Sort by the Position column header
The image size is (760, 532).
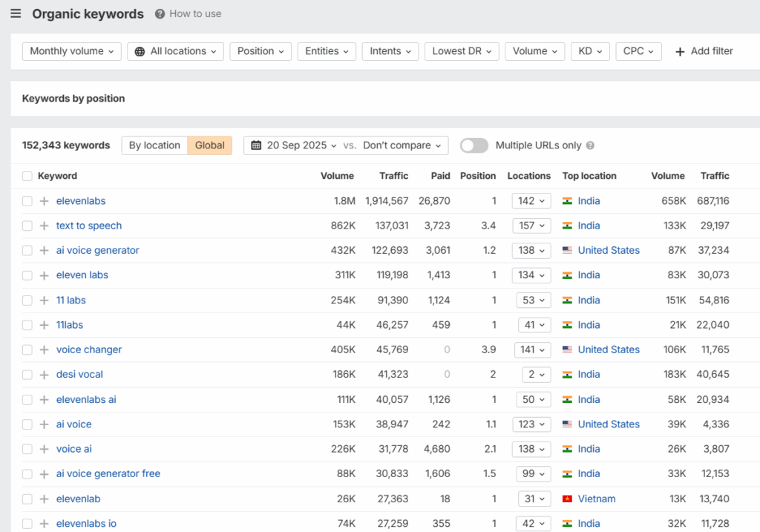coord(478,176)
